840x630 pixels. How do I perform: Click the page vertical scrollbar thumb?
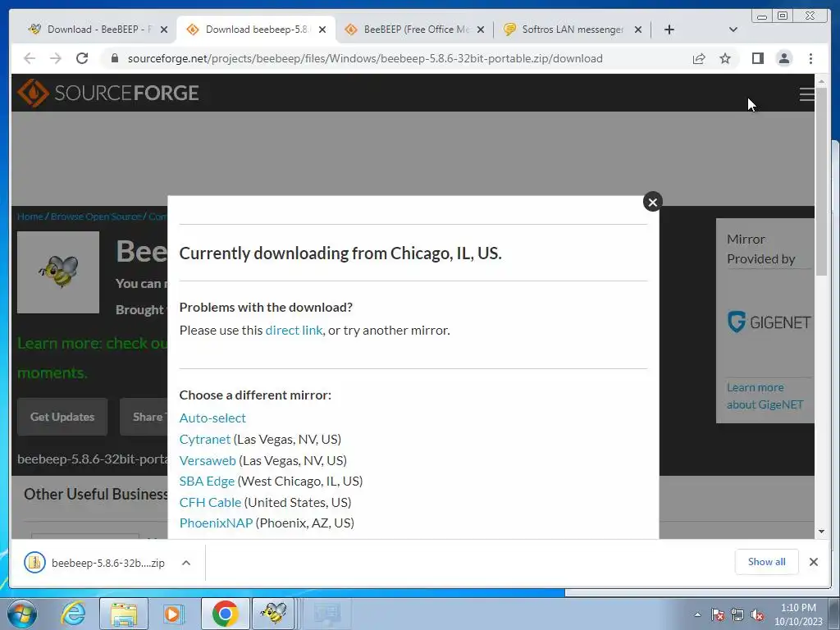click(822, 182)
